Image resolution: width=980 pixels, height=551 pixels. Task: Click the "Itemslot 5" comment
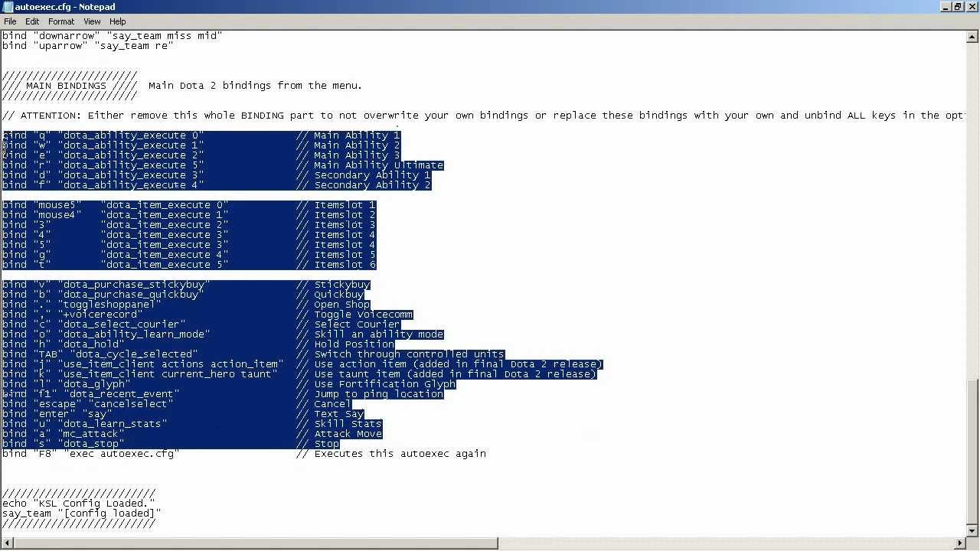click(345, 255)
